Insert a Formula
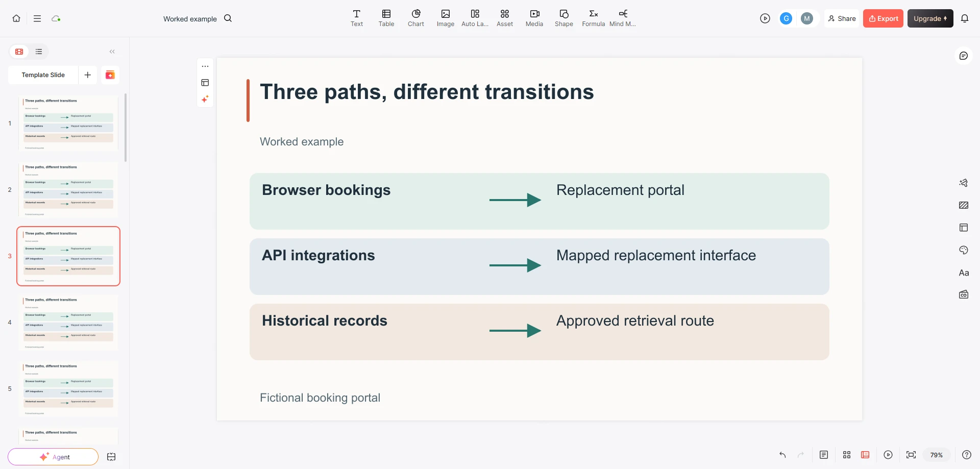Image resolution: width=980 pixels, height=469 pixels. pos(594,18)
